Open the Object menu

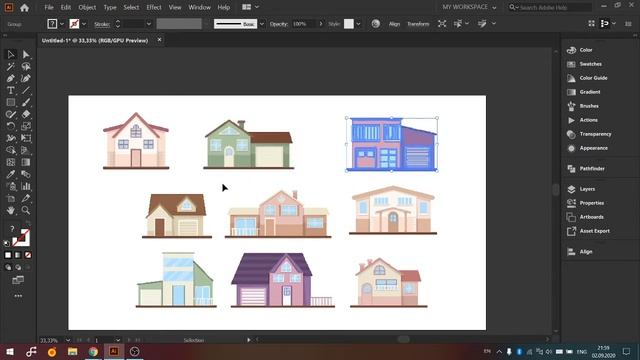pos(87,7)
